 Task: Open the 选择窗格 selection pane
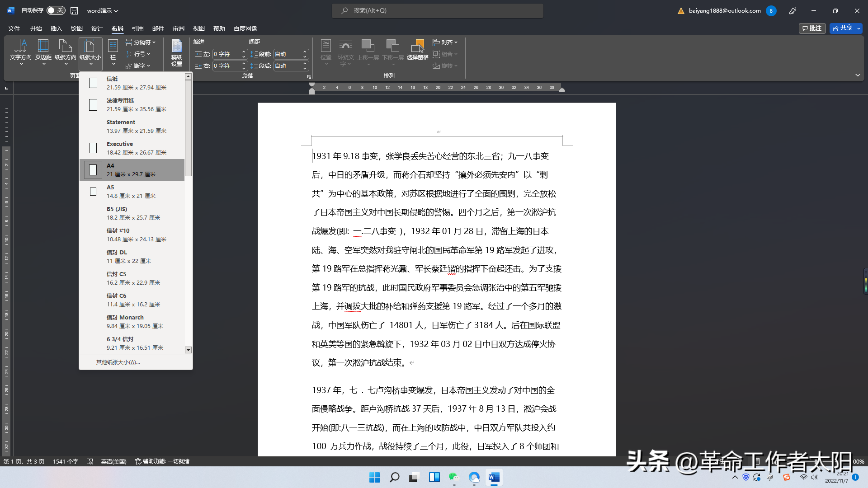(417, 50)
